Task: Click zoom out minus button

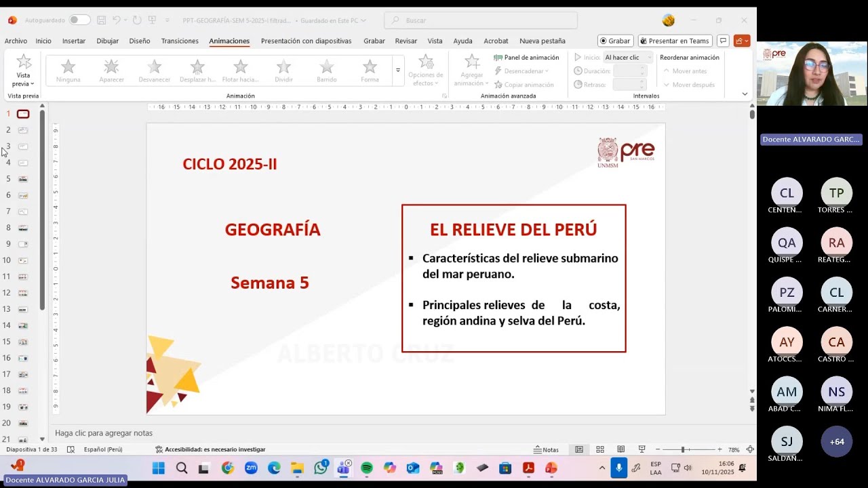Action: tap(658, 449)
